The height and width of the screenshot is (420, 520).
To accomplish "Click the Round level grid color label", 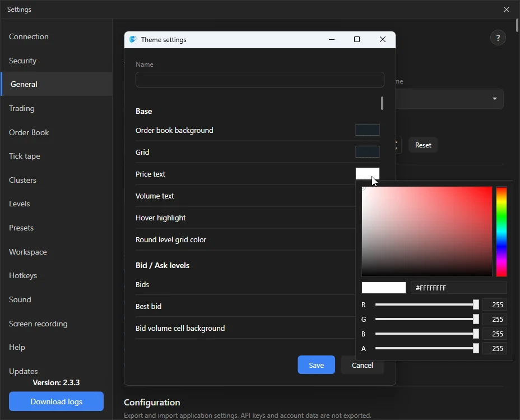I will click(171, 240).
